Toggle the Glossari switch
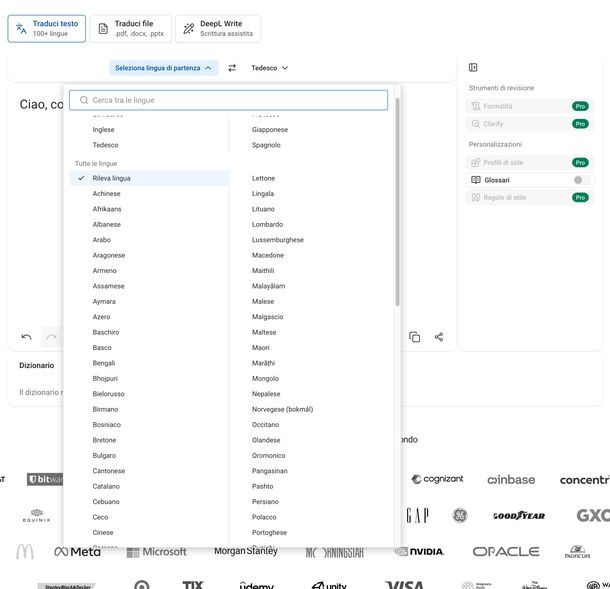610x589 pixels. [579, 180]
